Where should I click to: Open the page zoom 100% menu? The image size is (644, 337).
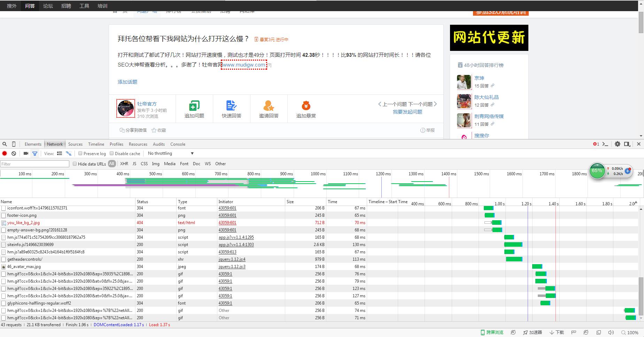tap(630, 332)
